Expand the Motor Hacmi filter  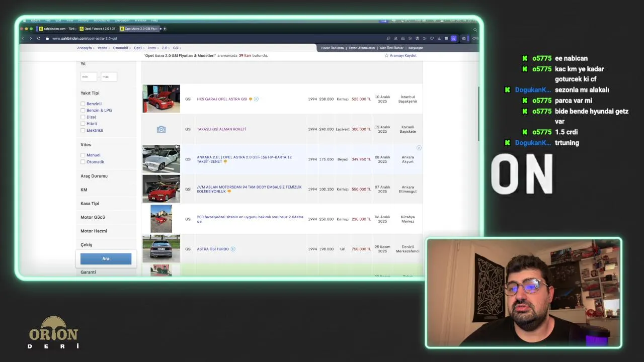point(94,231)
